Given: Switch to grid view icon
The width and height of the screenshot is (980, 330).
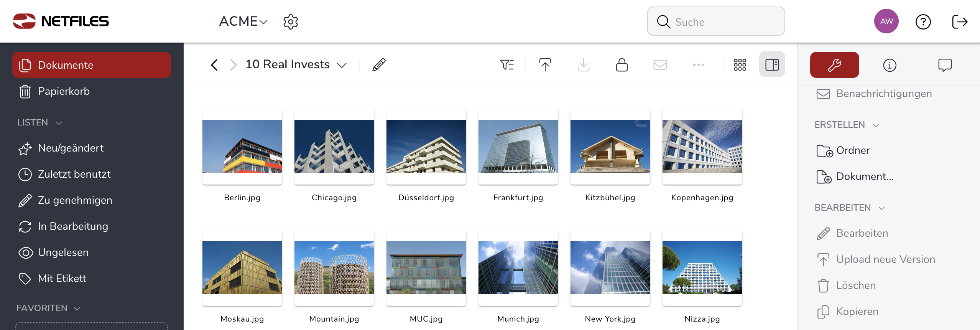Looking at the screenshot, I should (740, 64).
